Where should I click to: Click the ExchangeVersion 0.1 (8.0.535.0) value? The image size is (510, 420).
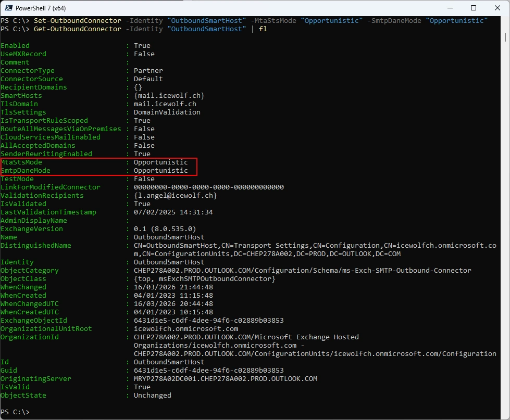pyautogui.click(x=165, y=228)
